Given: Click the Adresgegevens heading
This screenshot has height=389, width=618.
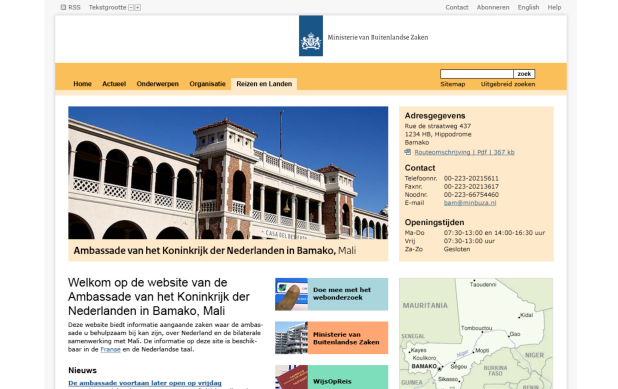Looking at the screenshot, I should [435, 116].
